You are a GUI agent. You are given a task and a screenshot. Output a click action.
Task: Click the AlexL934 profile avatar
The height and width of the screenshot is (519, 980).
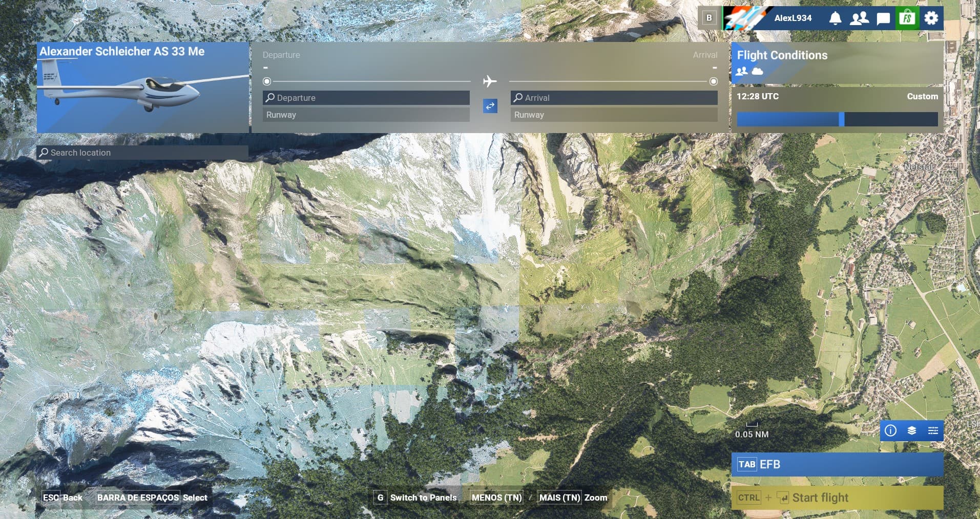747,18
